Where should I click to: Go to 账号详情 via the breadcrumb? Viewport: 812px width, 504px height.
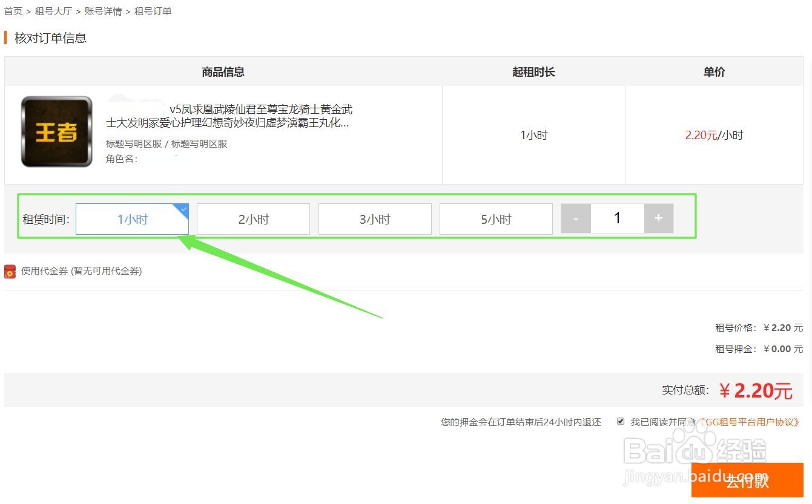(x=103, y=10)
